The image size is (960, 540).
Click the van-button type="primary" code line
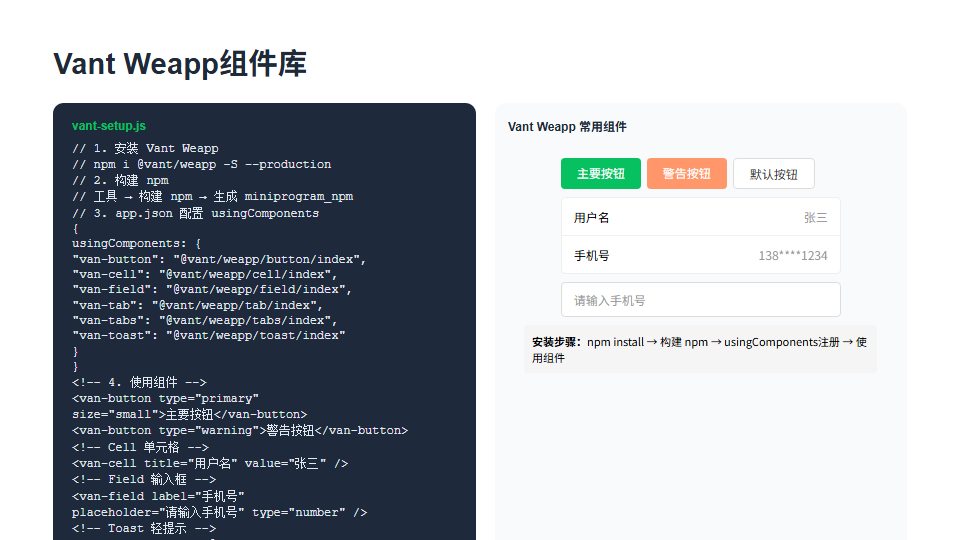(x=165, y=399)
